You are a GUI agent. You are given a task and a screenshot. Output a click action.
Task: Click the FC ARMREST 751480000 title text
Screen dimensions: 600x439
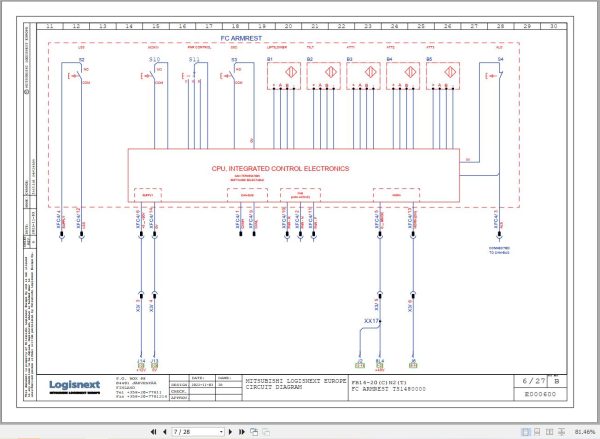coord(389,389)
